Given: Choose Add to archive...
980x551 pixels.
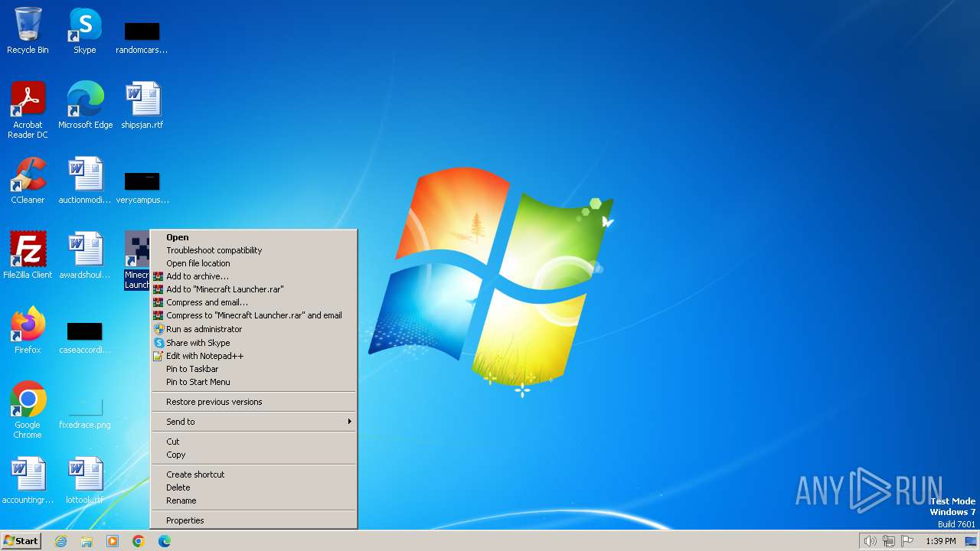Looking at the screenshot, I should tap(253, 276).
